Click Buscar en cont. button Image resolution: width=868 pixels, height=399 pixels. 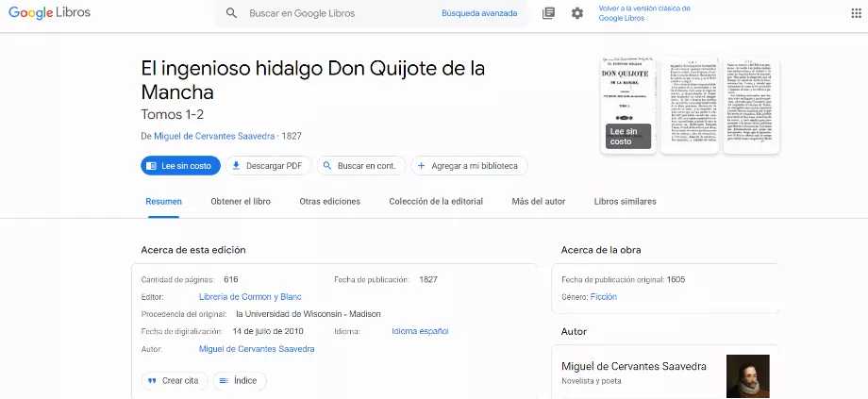361,165
